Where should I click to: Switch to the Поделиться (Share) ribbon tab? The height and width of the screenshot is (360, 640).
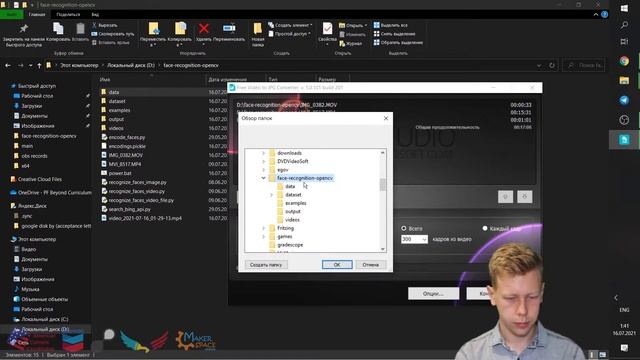point(68,15)
